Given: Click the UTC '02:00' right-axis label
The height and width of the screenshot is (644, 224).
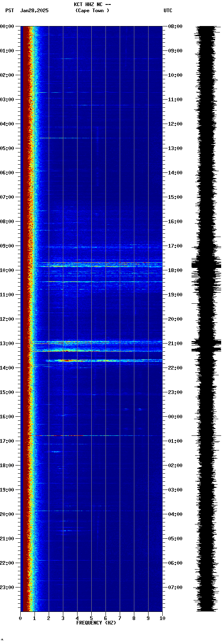Looking at the screenshot, I should click(x=175, y=466).
